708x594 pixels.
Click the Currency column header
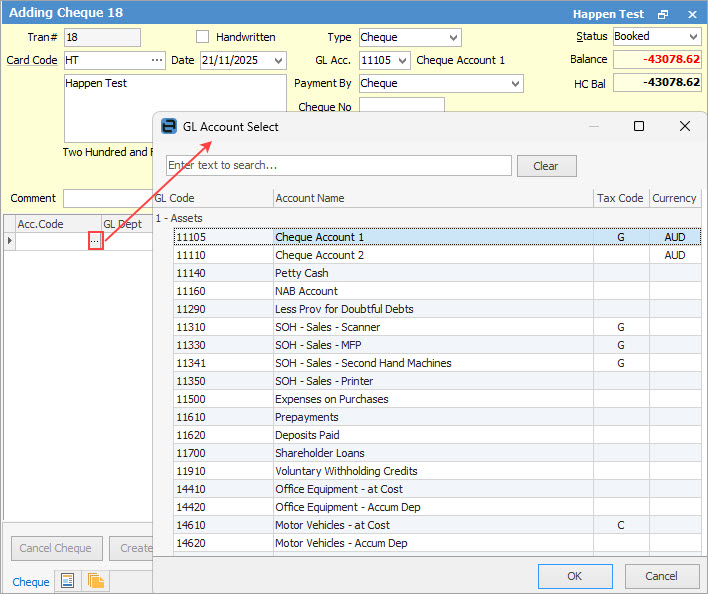coord(675,198)
